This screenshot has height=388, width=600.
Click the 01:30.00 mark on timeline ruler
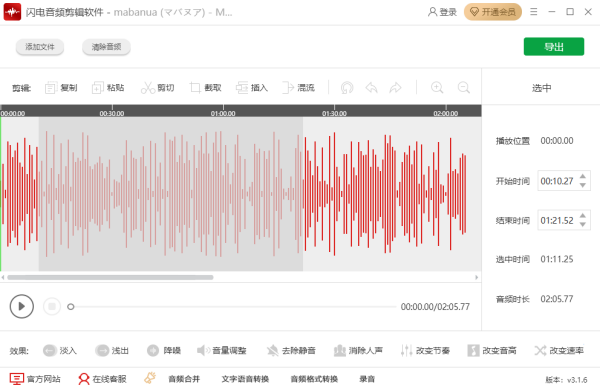(334, 113)
